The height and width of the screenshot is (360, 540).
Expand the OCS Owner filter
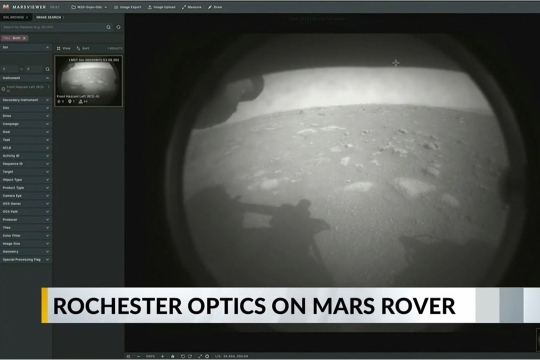26,204
